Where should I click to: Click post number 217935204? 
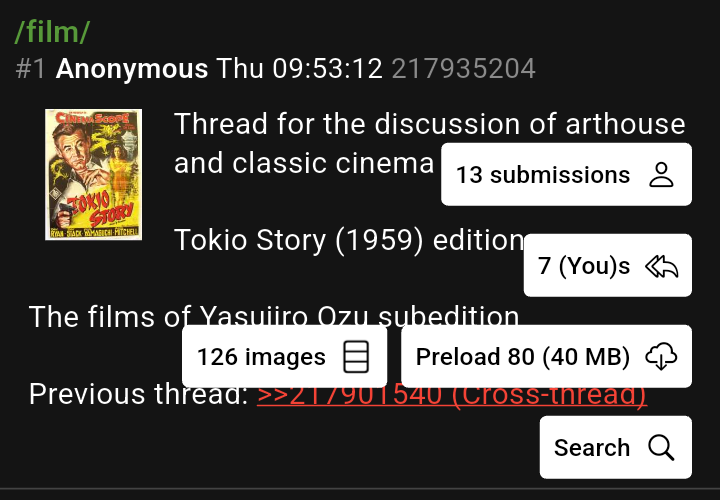pos(463,69)
